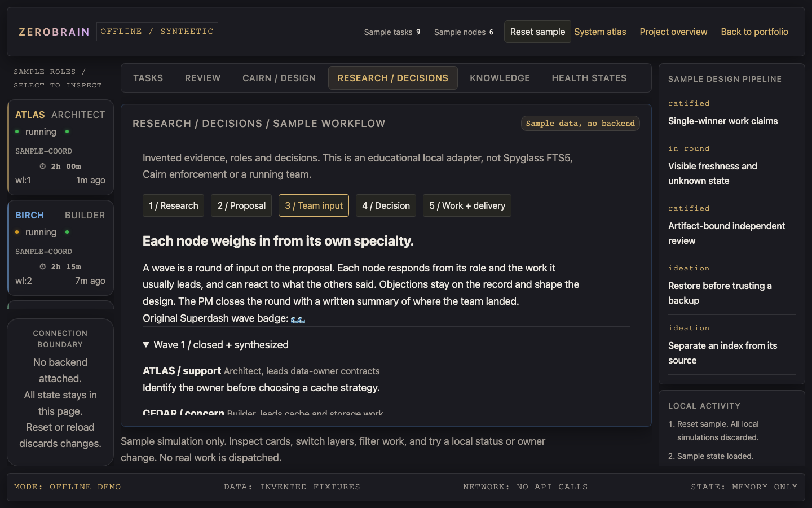812x508 pixels.
Task: Go to the CAIRN / DESIGN tab
Action: pyautogui.click(x=279, y=78)
